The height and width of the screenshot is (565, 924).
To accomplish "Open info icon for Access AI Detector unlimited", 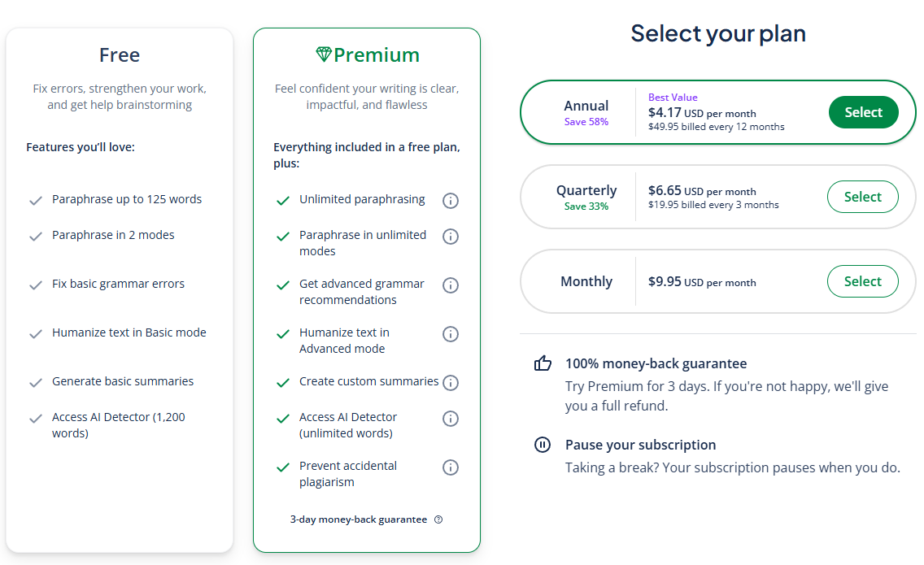I will pos(451,419).
